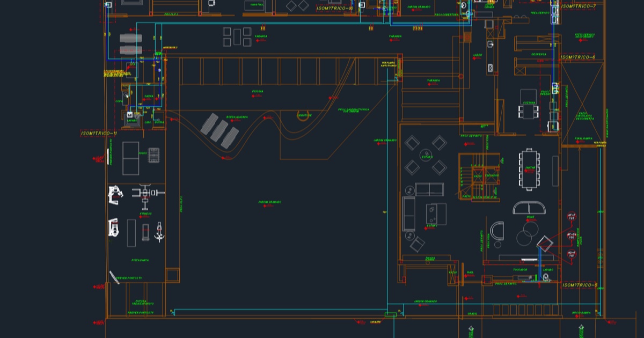Select the JOGOS room label

(143, 153)
